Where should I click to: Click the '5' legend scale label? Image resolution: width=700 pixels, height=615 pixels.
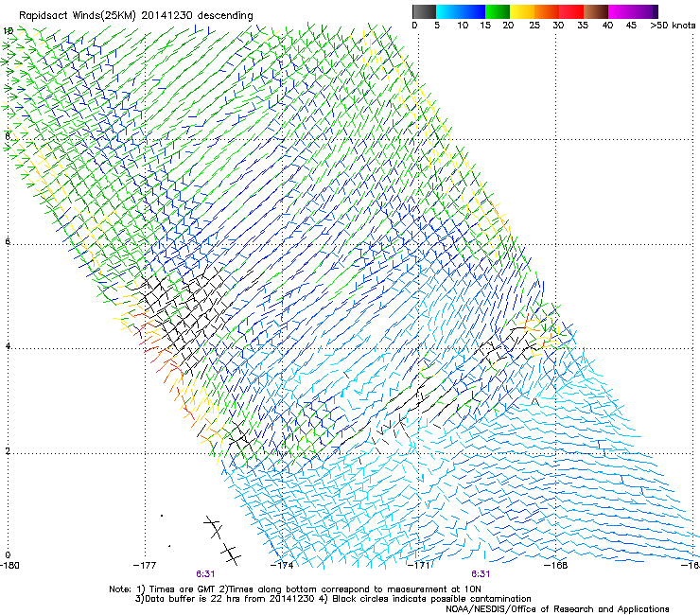pos(437,25)
